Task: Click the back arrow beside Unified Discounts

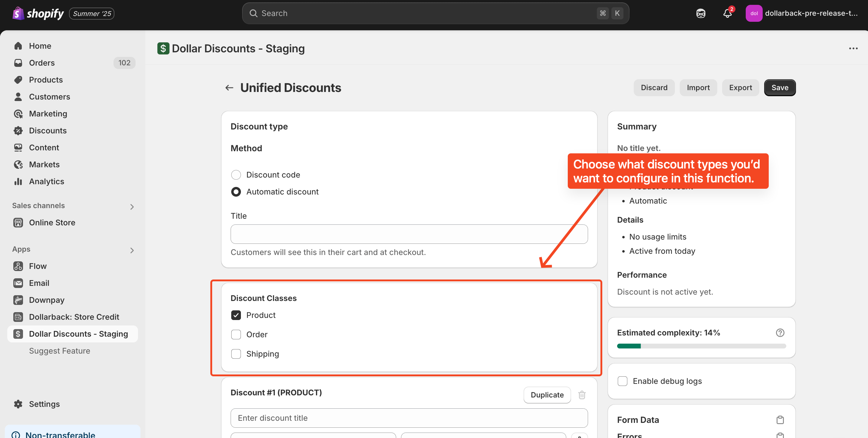Action: (229, 87)
